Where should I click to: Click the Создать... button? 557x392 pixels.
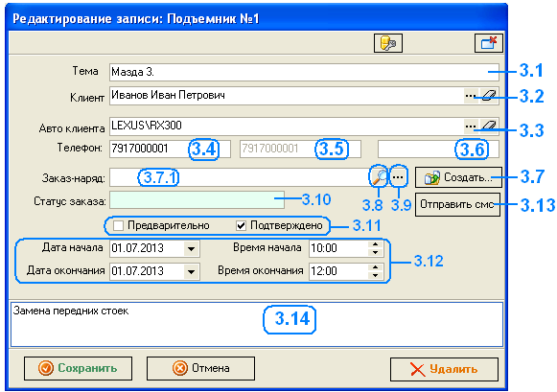[x=458, y=177]
